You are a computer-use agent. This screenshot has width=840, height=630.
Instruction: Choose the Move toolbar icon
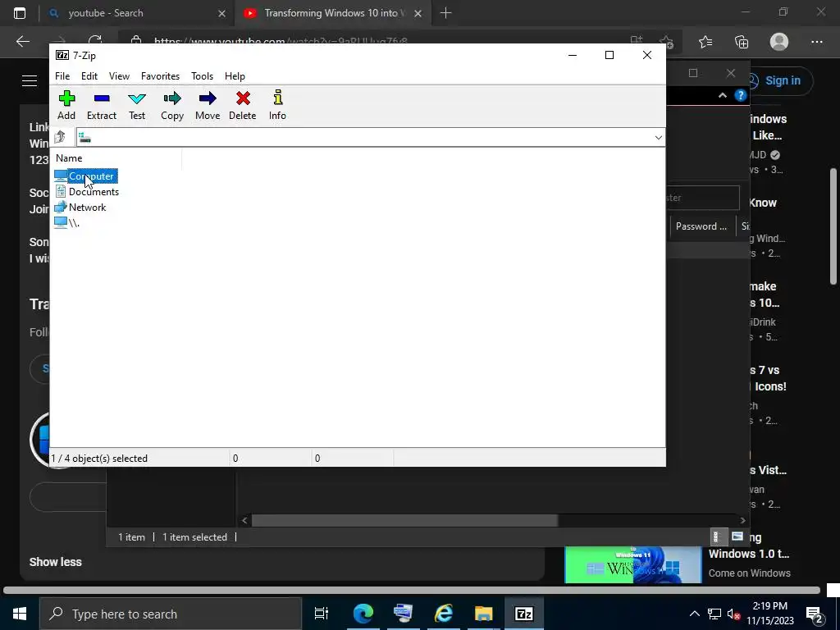208,105
